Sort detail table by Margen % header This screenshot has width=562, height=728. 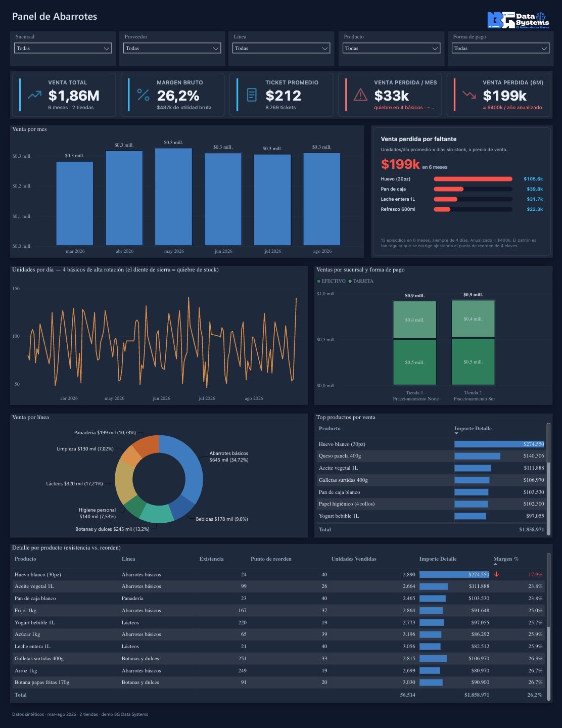(x=506, y=559)
